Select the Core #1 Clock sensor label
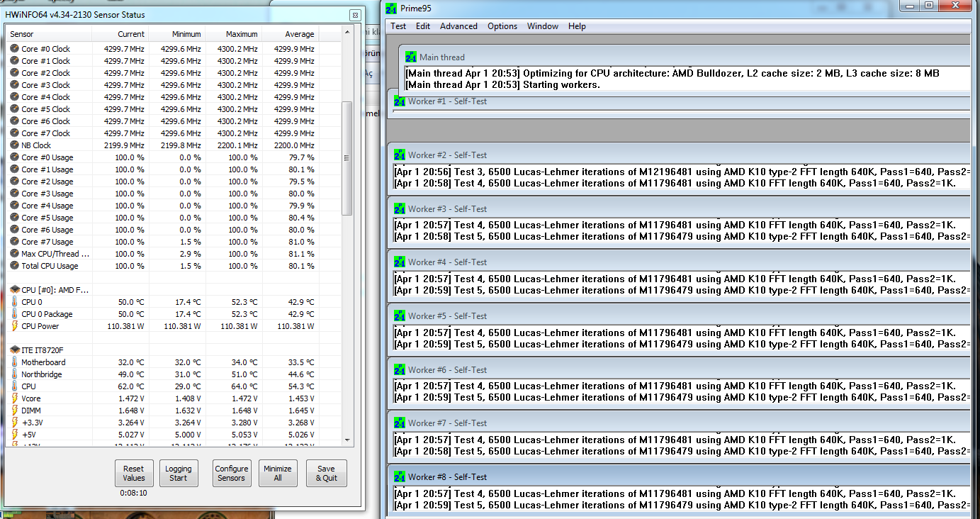This screenshot has width=980, height=519. [45, 61]
